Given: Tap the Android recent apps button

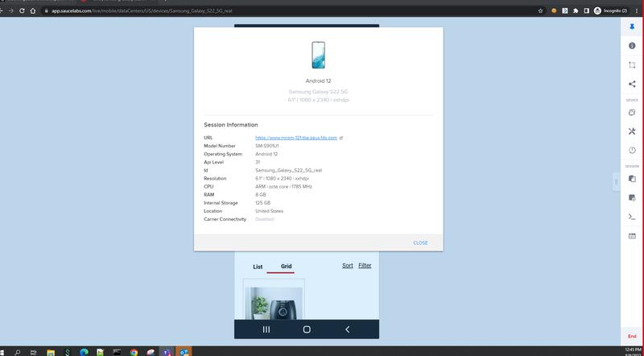Looking at the screenshot, I should click(266, 329).
